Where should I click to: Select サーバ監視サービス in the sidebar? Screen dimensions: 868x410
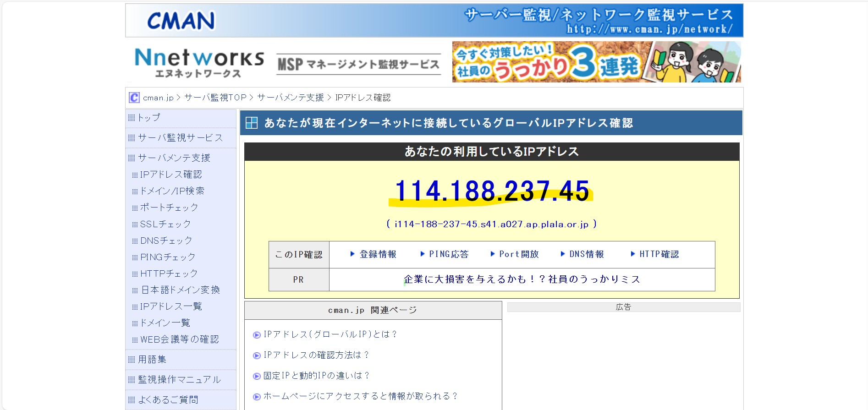click(x=180, y=138)
